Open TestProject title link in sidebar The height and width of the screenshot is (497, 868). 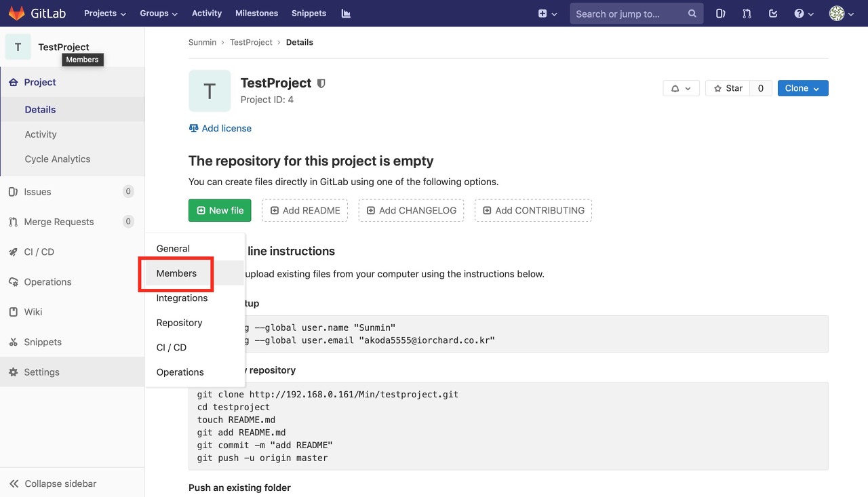tap(64, 47)
